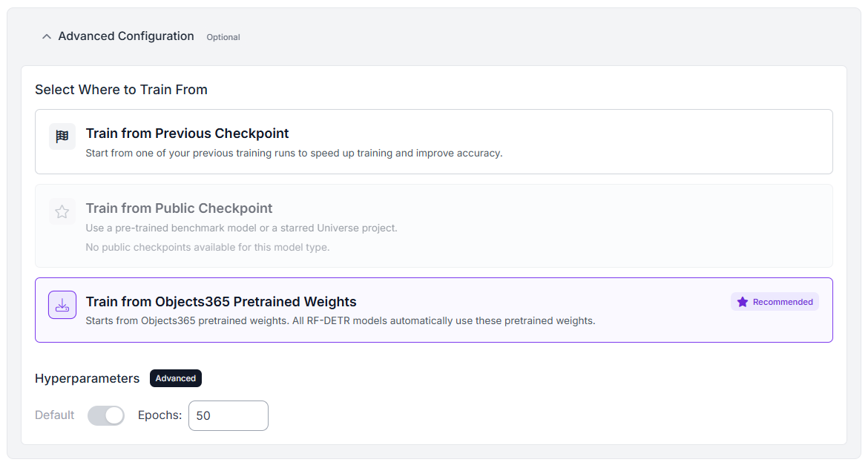868x468 pixels.
Task: Click the download icon for Objects365 weights
Action: (62, 305)
